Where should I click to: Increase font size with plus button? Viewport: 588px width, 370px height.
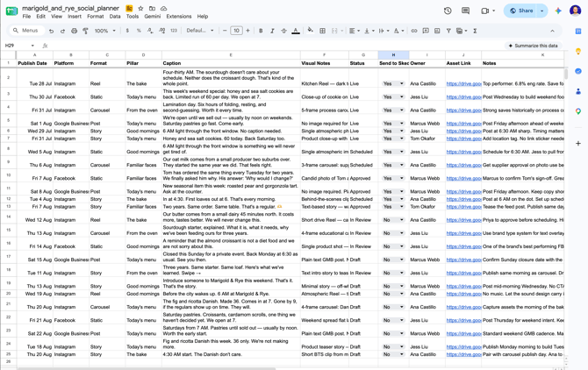[247, 31]
